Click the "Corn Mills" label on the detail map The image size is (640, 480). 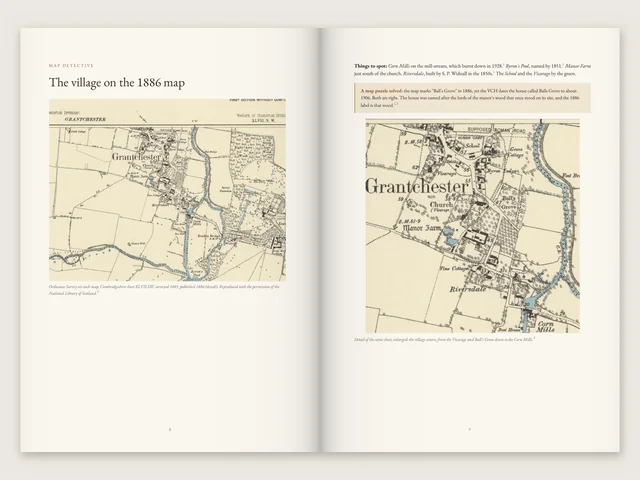545,326
